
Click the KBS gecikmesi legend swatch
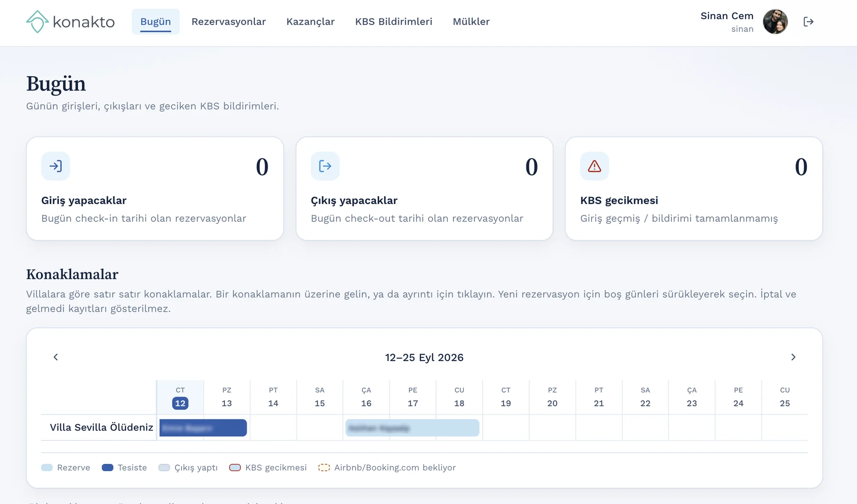coord(235,467)
